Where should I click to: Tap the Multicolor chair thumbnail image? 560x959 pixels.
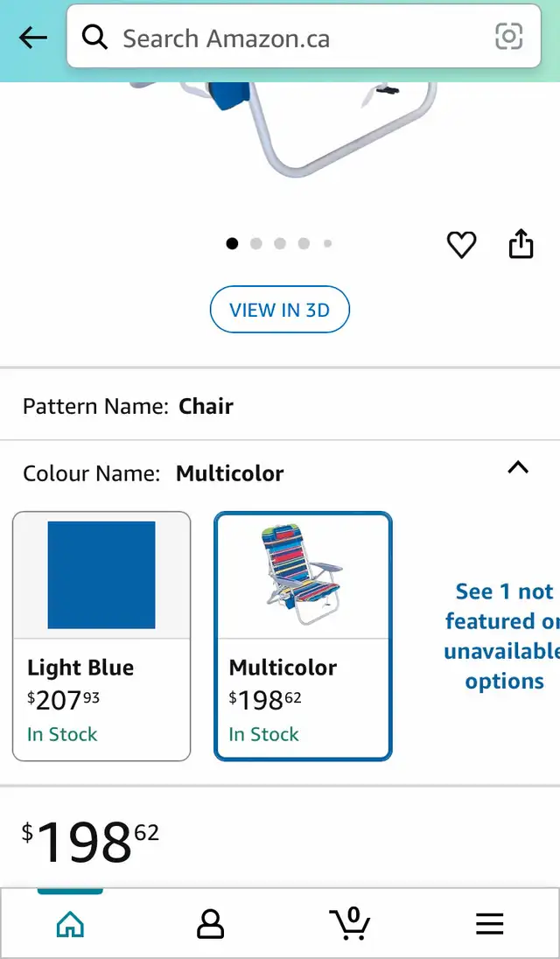tap(304, 574)
